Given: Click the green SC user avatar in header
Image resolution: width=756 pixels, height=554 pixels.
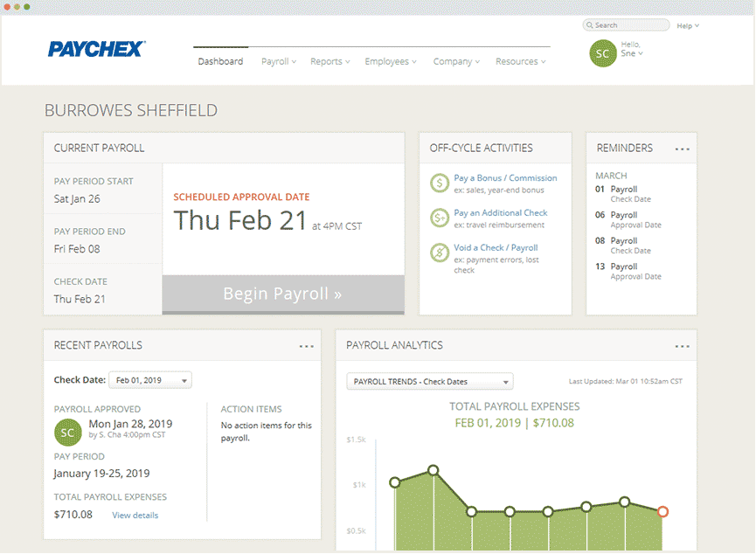Looking at the screenshot, I should [603, 53].
